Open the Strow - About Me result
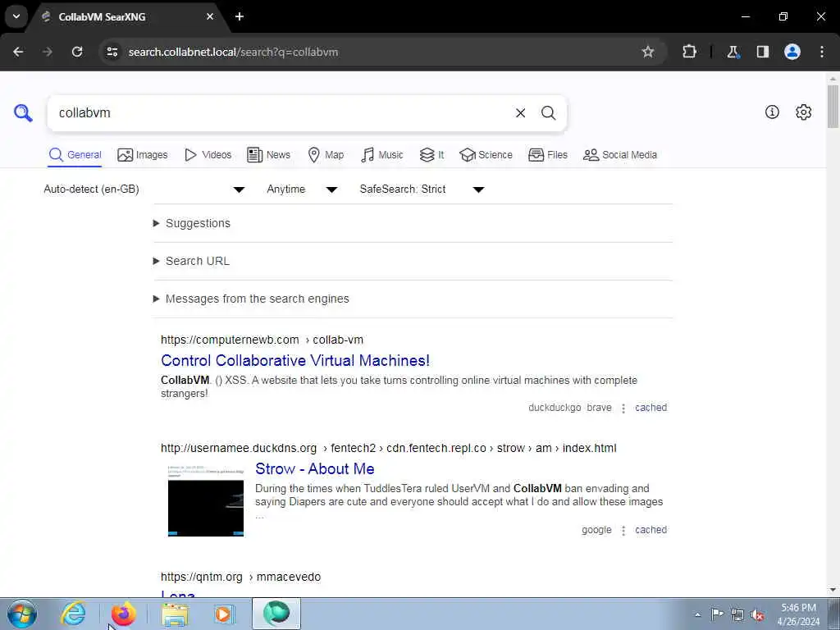Image resolution: width=840 pixels, height=630 pixels. 315,468
